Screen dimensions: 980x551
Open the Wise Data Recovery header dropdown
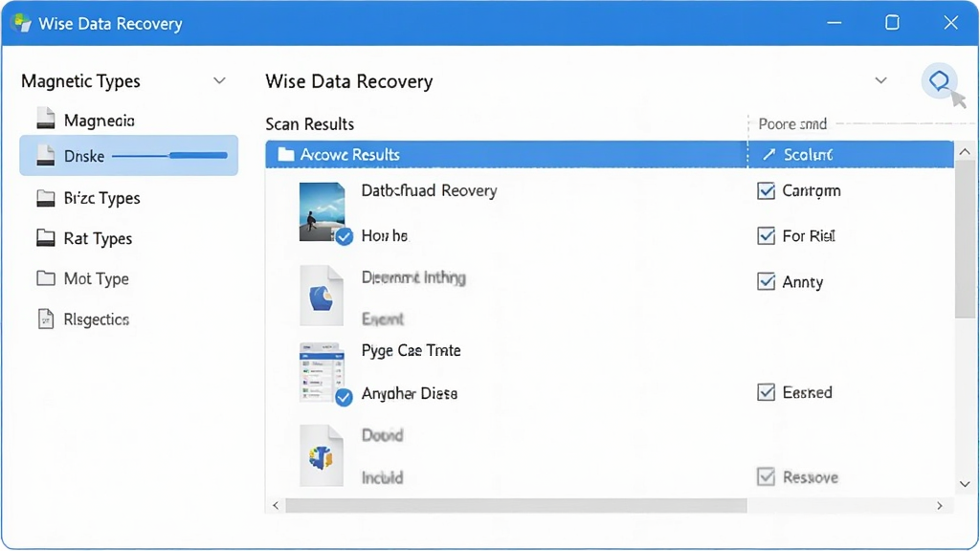(880, 80)
